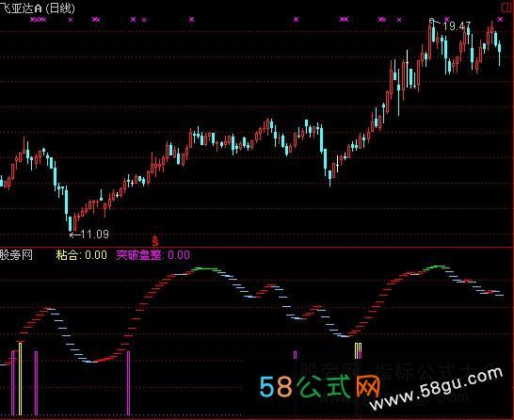This screenshot has height=420, width=514.
Task: Click the www.58gu.com link text
Action: click(x=436, y=389)
